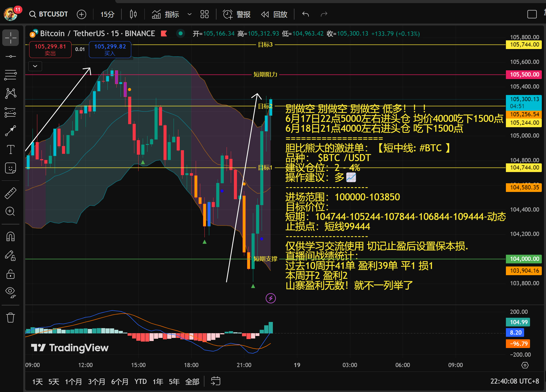The image size is (546, 392).
Task: Toggle lock all drawings
Action: click(11, 274)
